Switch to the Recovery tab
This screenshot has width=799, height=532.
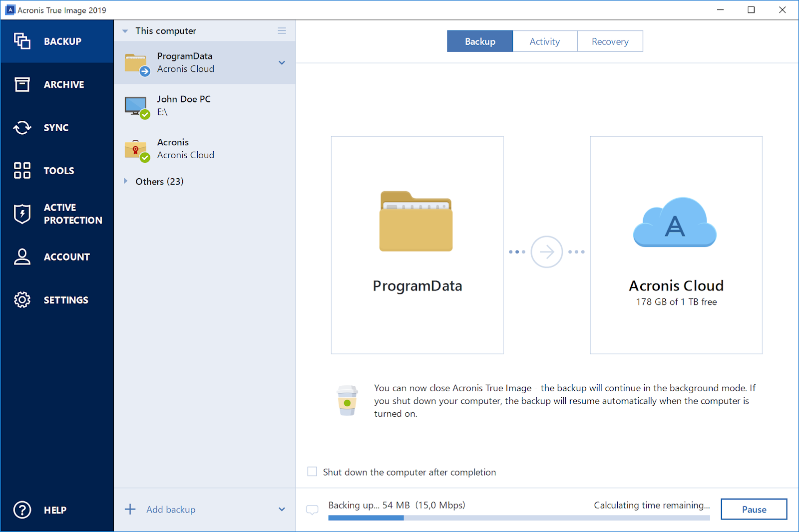click(x=610, y=41)
